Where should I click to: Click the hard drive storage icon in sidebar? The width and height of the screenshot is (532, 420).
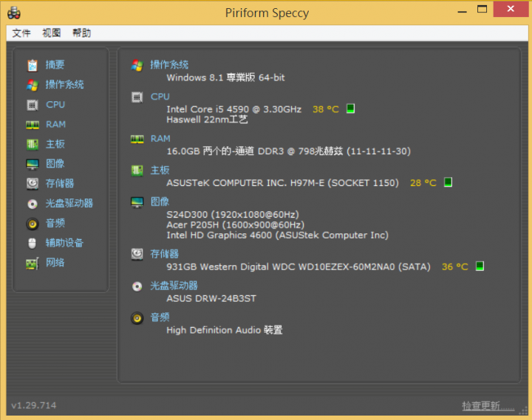point(33,184)
